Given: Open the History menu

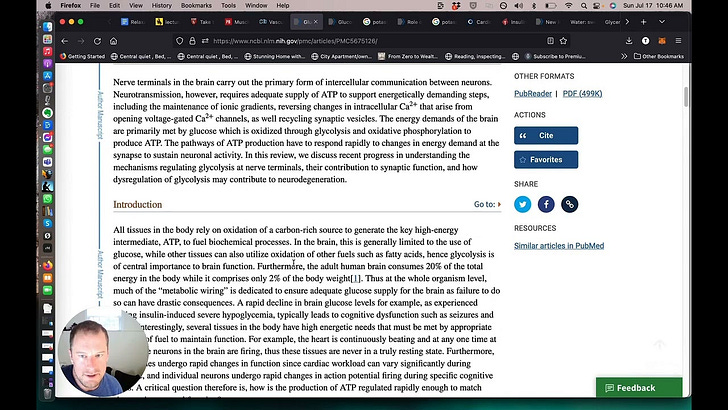Looking at the screenshot, I should (x=162, y=6).
